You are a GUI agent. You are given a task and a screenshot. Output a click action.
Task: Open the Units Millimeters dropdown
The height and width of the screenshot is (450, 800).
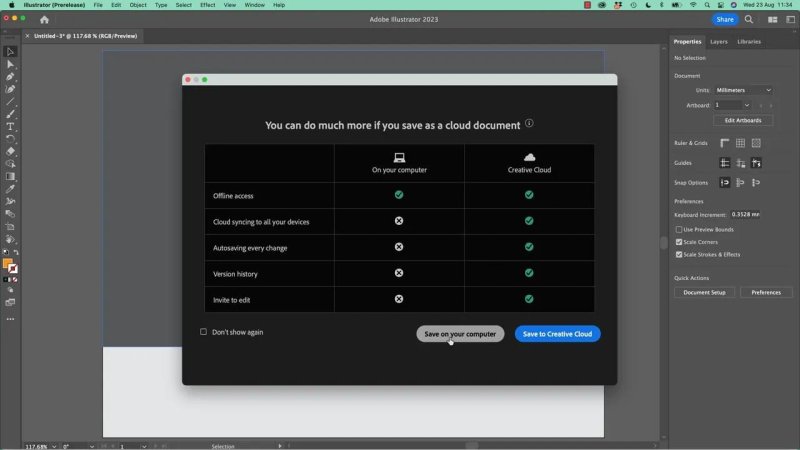pyautogui.click(x=743, y=90)
